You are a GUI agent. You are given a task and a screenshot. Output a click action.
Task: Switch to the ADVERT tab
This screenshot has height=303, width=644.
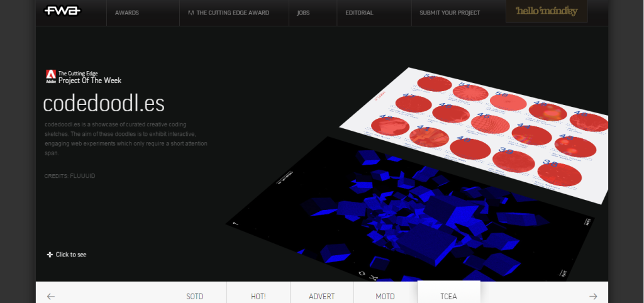click(x=321, y=296)
